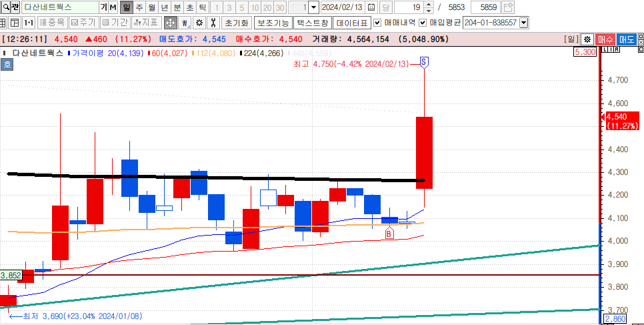Select the 초 second period tab
Viewport: 644px width, 325px height.
click(189, 7)
